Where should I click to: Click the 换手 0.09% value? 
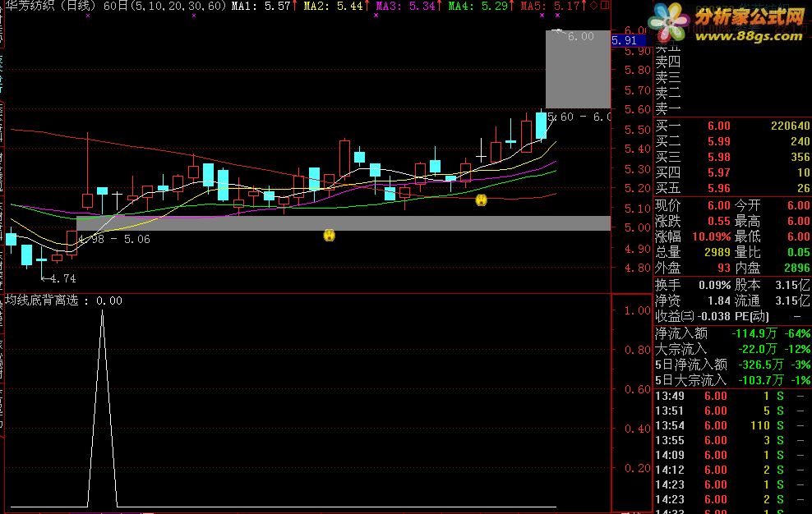click(x=715, y=285)
